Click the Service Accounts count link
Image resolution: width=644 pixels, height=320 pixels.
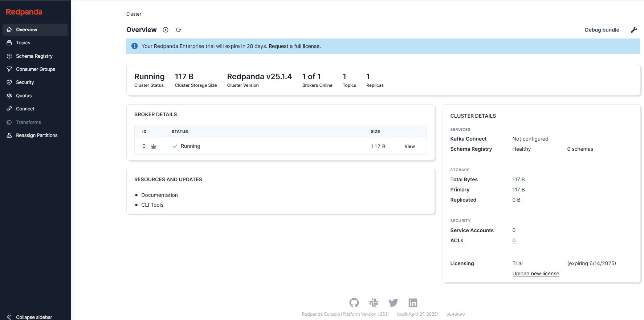pos(514,230)
